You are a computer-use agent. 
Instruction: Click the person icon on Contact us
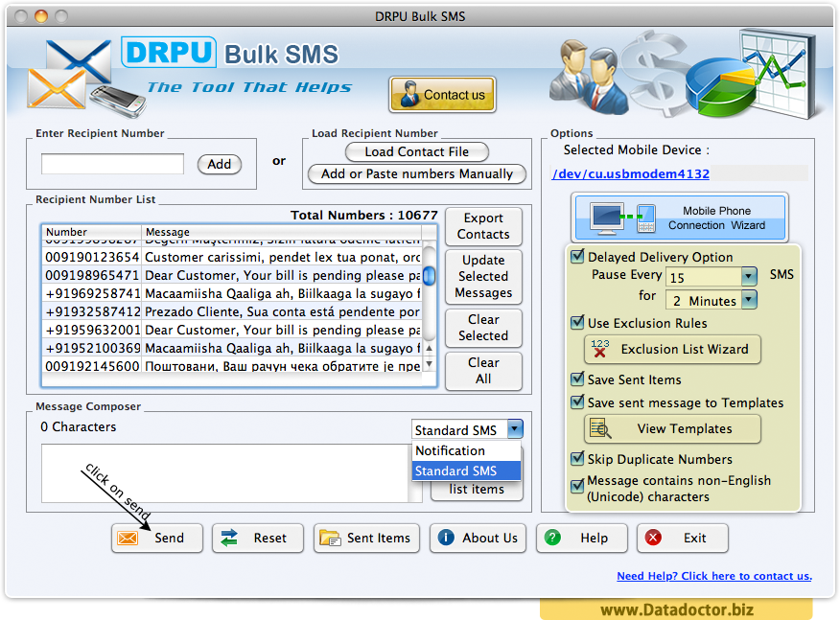409,94
